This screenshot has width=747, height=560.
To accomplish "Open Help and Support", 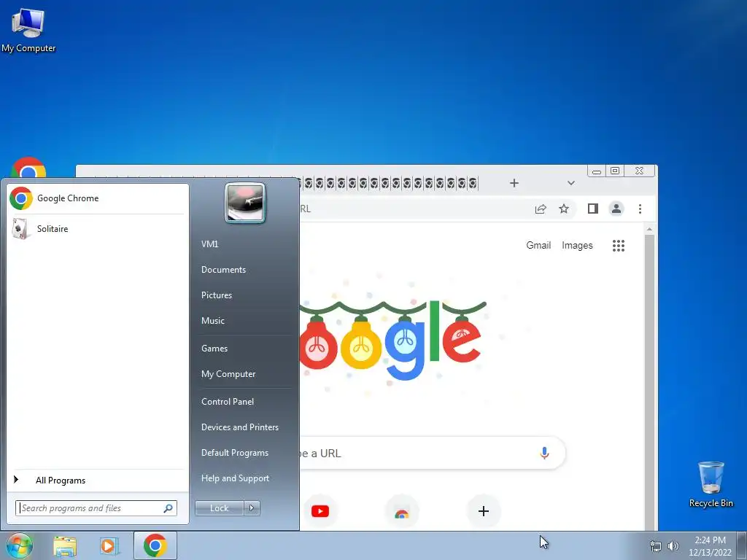I will click(235, 478).
